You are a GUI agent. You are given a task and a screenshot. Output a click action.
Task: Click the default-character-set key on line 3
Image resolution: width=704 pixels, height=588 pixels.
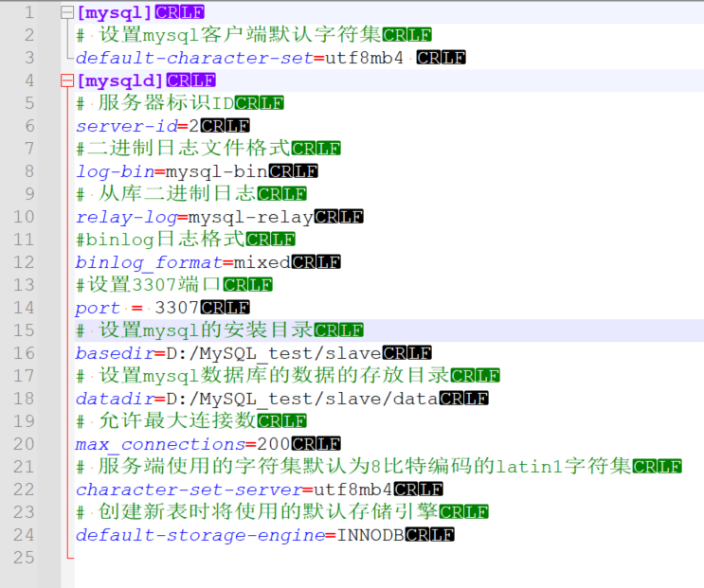(194, 58)
